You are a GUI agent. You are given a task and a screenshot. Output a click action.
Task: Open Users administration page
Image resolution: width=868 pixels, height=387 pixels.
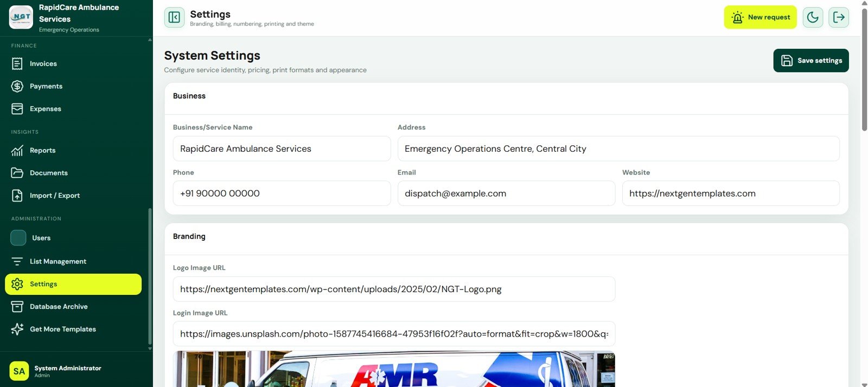point(73,238)
